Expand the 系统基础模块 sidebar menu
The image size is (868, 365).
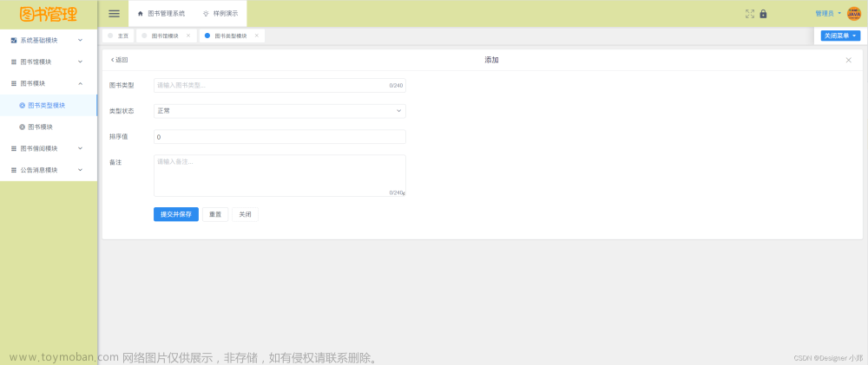point(80,41)
